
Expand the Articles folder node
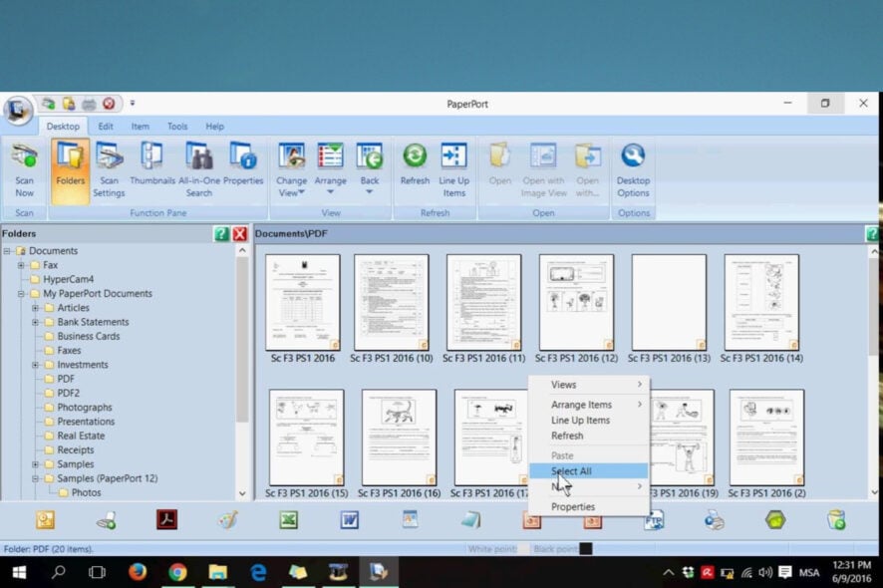pos(35,308)
